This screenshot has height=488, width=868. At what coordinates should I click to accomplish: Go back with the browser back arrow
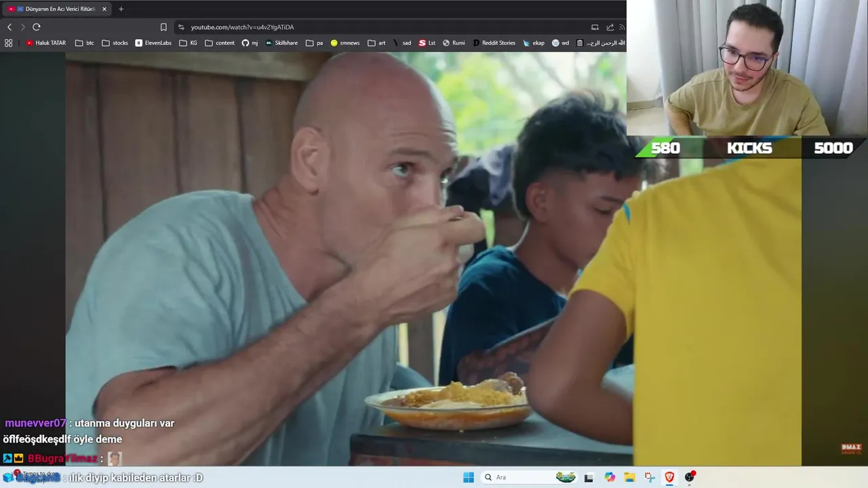[9, 27]
